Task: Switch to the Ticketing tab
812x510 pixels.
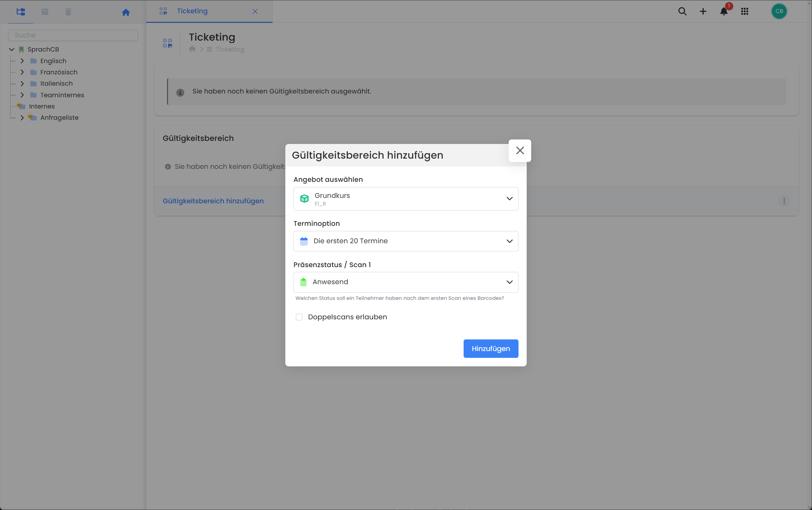Action: [192, 11]
